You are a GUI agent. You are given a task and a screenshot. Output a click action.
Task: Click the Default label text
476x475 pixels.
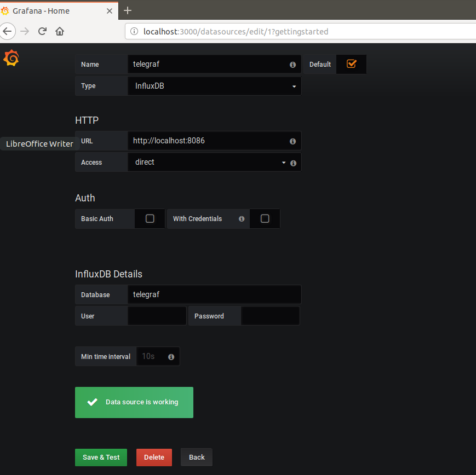320,65
